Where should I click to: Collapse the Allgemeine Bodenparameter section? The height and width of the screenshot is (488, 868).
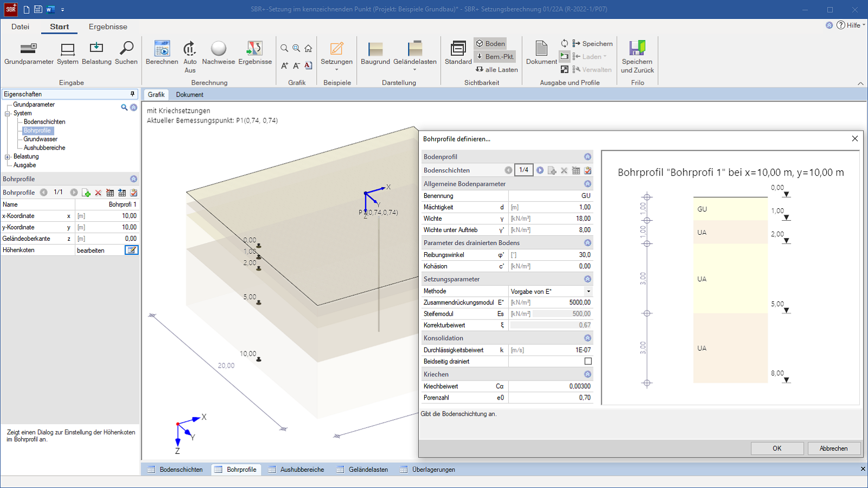point(588,184)
